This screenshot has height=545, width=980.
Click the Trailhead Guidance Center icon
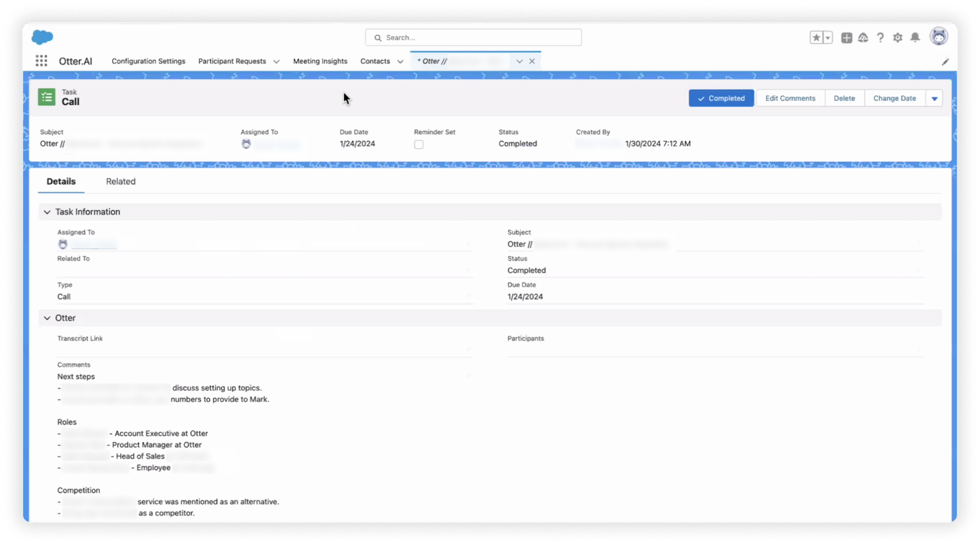[863, 38]
